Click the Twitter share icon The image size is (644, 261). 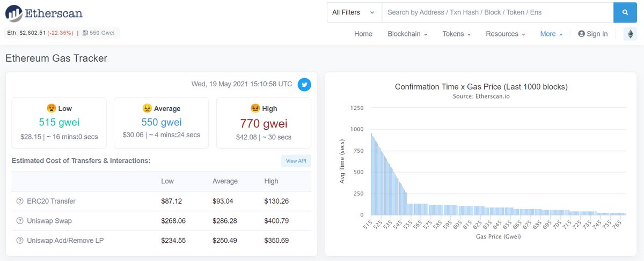coord(304,85)
